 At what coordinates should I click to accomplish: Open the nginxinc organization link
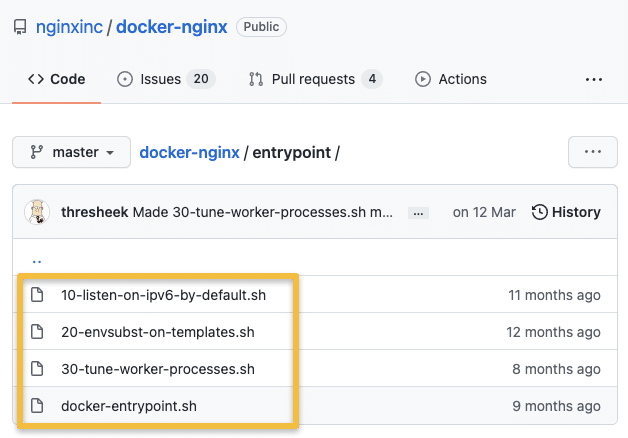70,27
